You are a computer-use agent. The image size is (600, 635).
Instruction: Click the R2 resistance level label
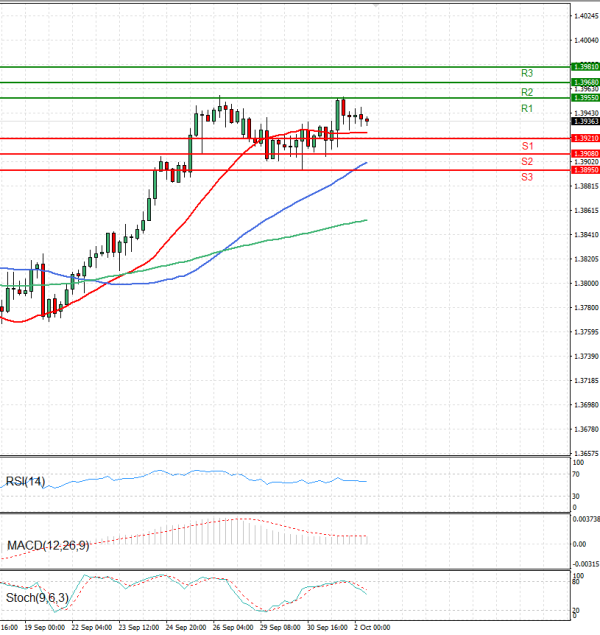526,92
